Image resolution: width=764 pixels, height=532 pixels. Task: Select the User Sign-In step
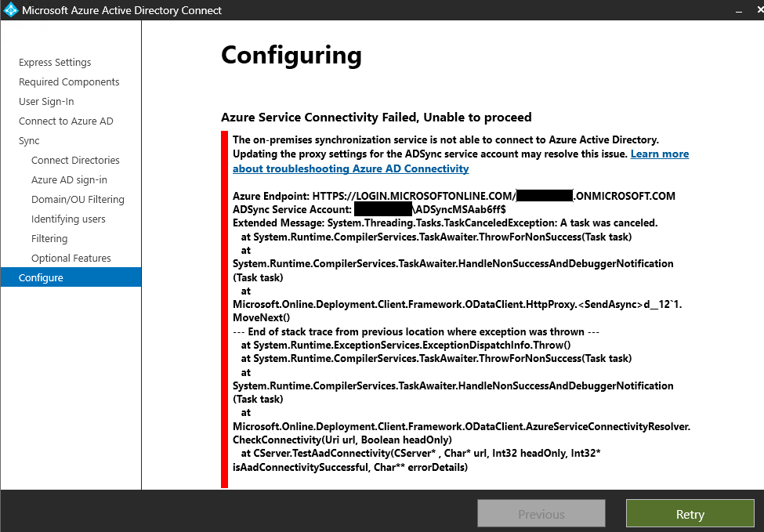point(46,101)
